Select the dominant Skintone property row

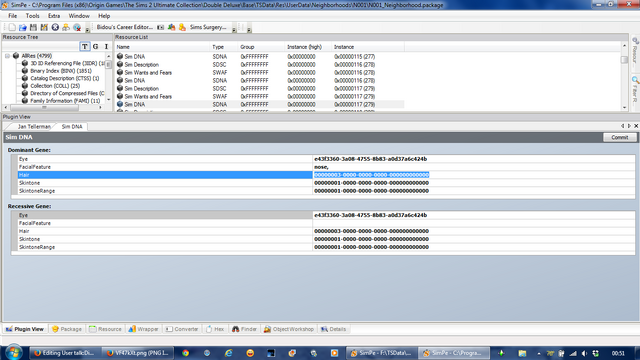[x=326, y=183]
